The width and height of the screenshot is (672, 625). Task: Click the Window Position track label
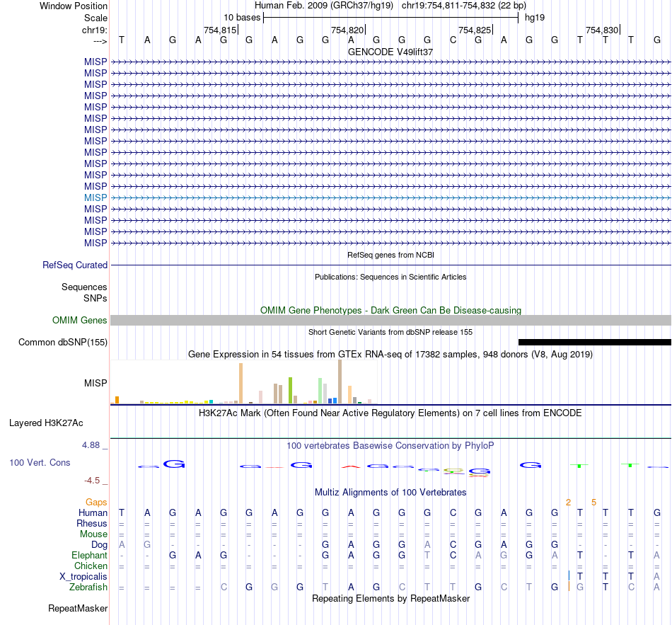pos(74,6)
